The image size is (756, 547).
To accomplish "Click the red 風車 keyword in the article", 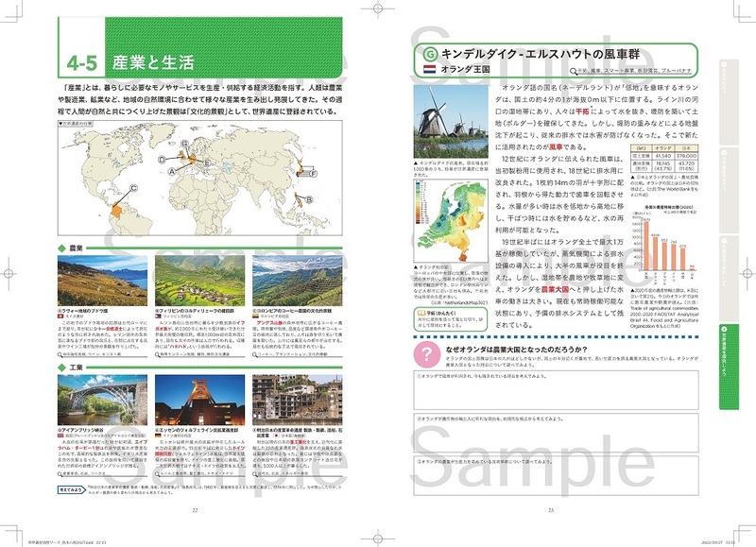I will coord(556,147).
